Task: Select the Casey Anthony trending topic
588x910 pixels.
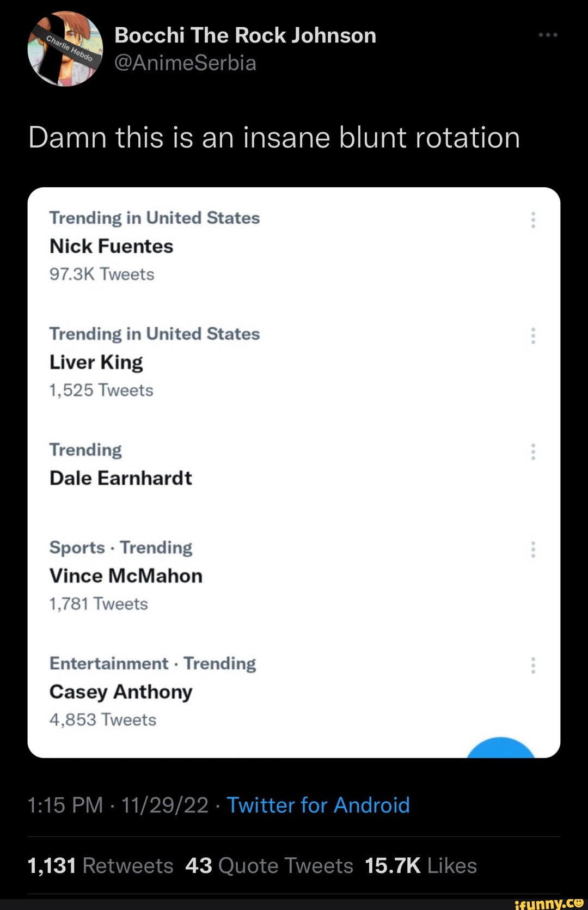Action: [121, 692]
